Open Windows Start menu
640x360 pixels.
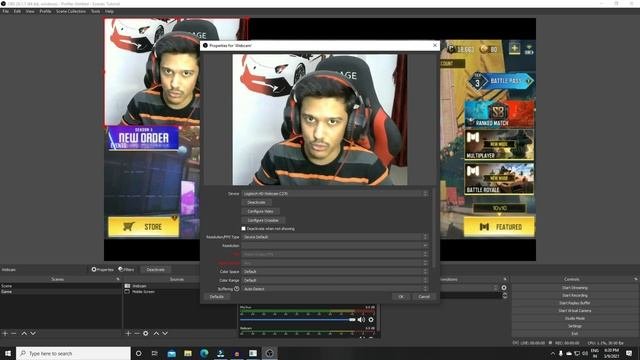point(8,353)
